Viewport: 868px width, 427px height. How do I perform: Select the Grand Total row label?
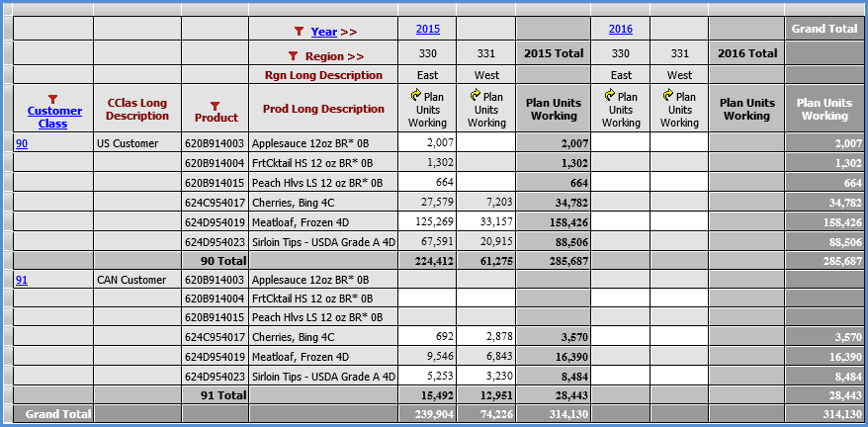tap(53, 413)
